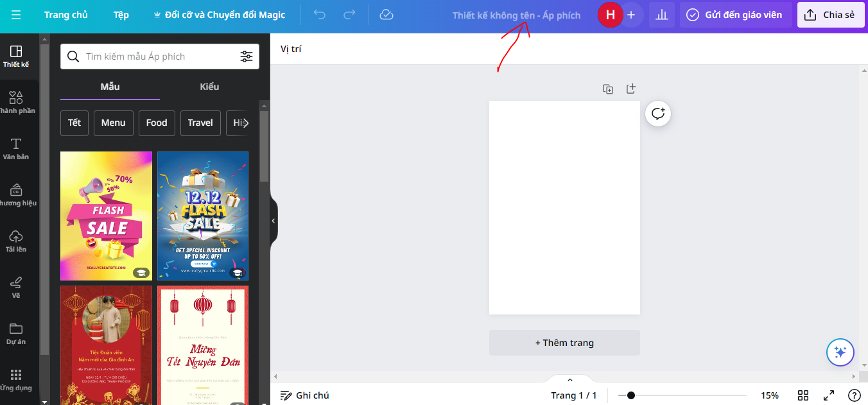Screen dimensions: 868x405
Task: Click the zoom slider handle
Action: tap(631, 395)
